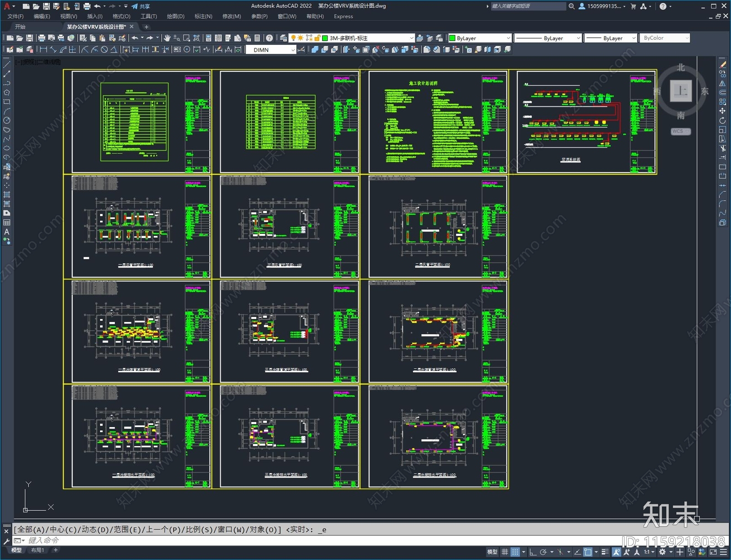Switch to the 布局1 layout tab
Image resolution: width=731 pixels, height=560 pixels.
37,550
